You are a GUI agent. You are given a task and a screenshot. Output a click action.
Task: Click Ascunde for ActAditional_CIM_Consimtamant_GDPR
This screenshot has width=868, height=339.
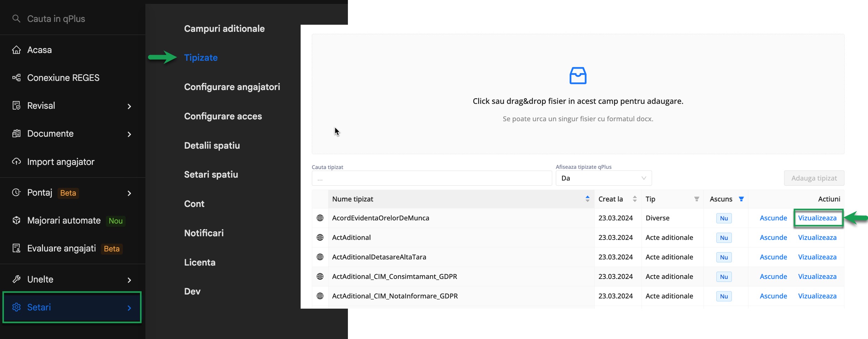coord(773,276)
